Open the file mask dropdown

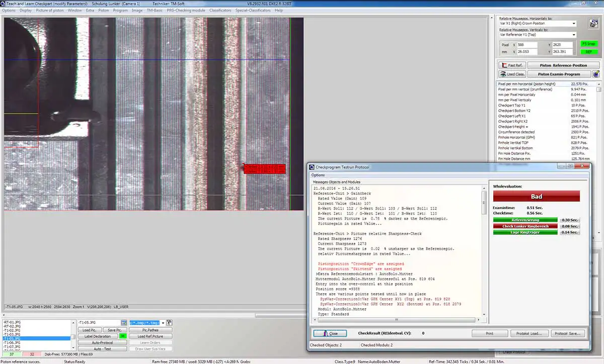(163, 323)
